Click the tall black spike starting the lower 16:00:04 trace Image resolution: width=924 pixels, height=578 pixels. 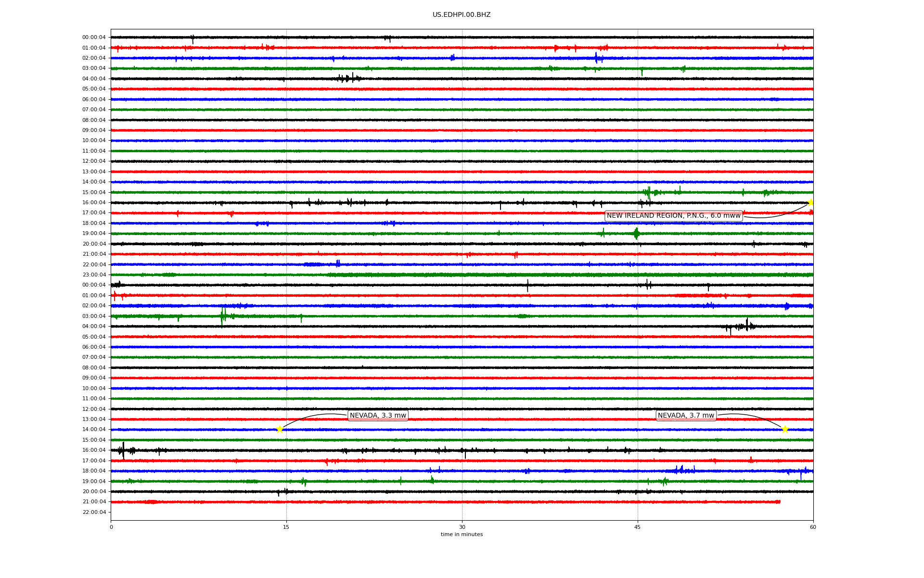coord(123,450)
